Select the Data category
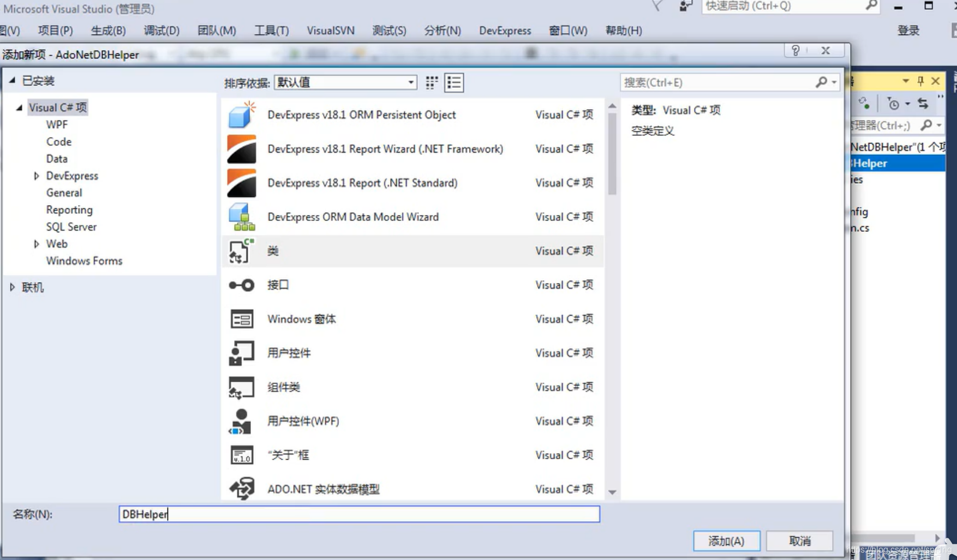957x560 pixels. tap(57, 159)
